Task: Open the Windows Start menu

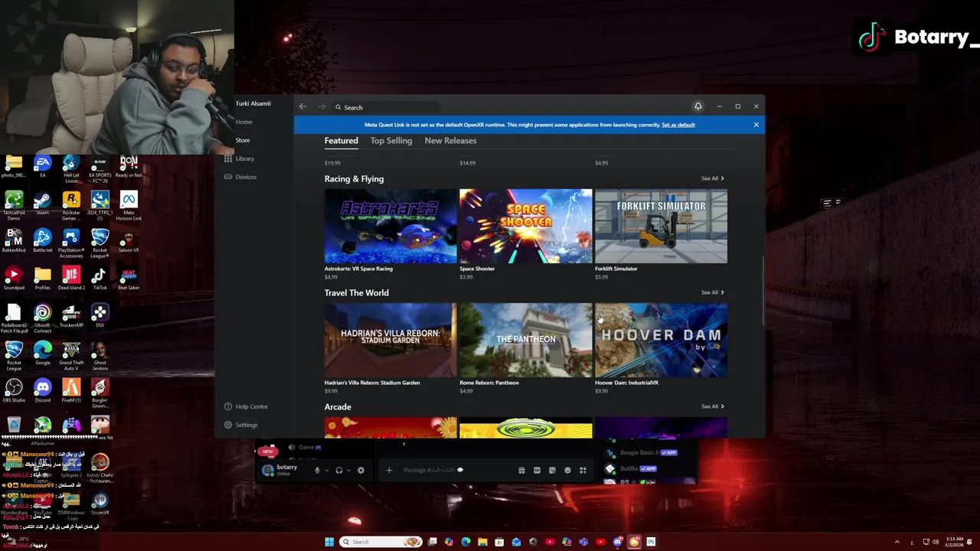Action: click(x=329, y=542)
